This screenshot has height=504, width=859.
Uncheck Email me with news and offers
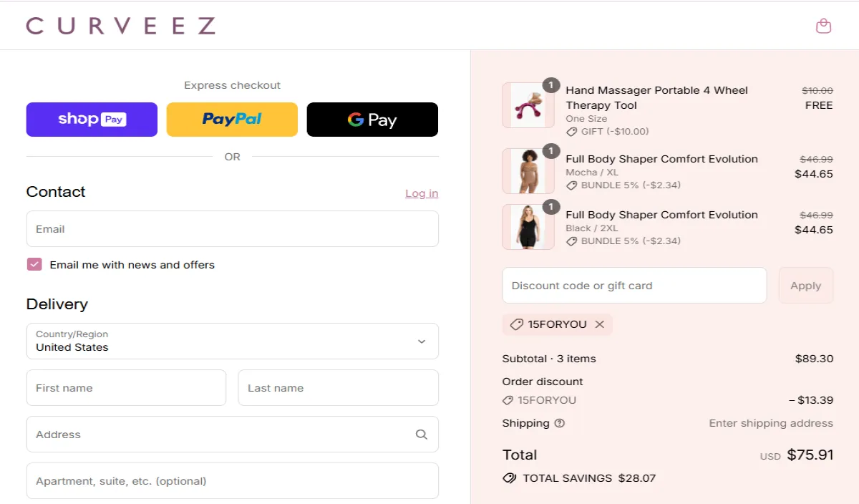click(x=34, y=264)
